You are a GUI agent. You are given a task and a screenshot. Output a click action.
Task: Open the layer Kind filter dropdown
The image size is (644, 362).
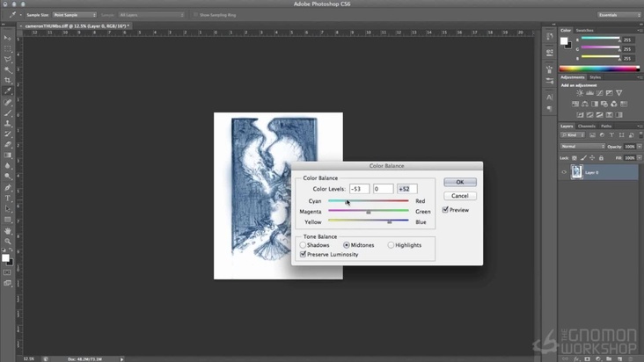click(573, 135)
